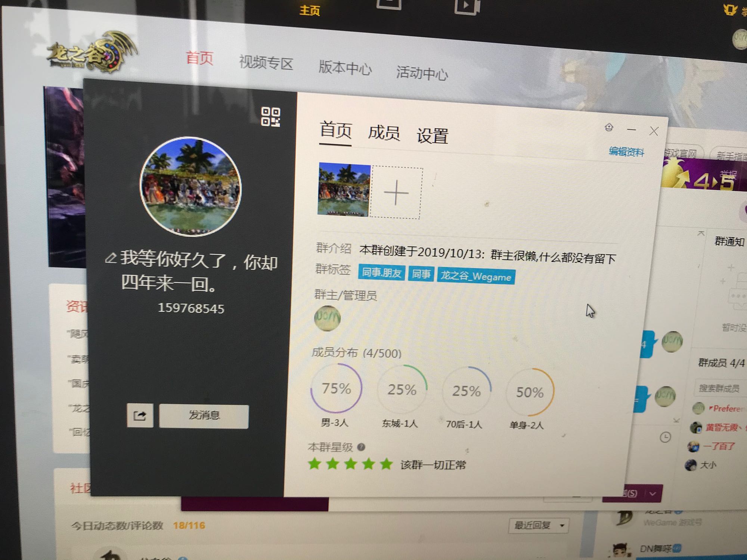Collapse the group notice panel arrow

point(701,233)
